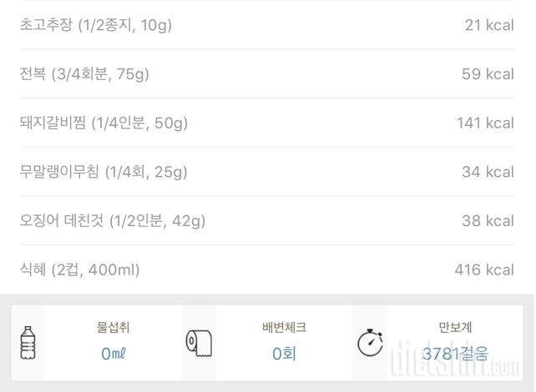Select the 전복 (3/4회분, 75g) entry
The image size is (536, 392).
point(84,74)
